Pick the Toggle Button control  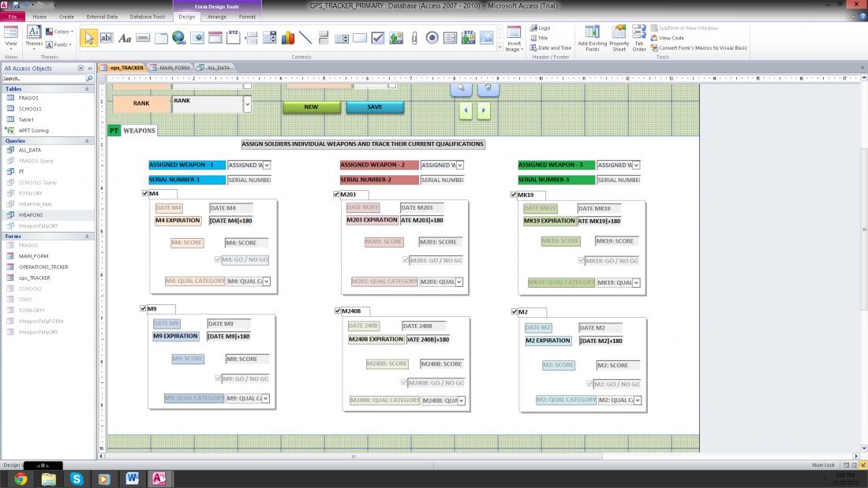tap(324, 38)
